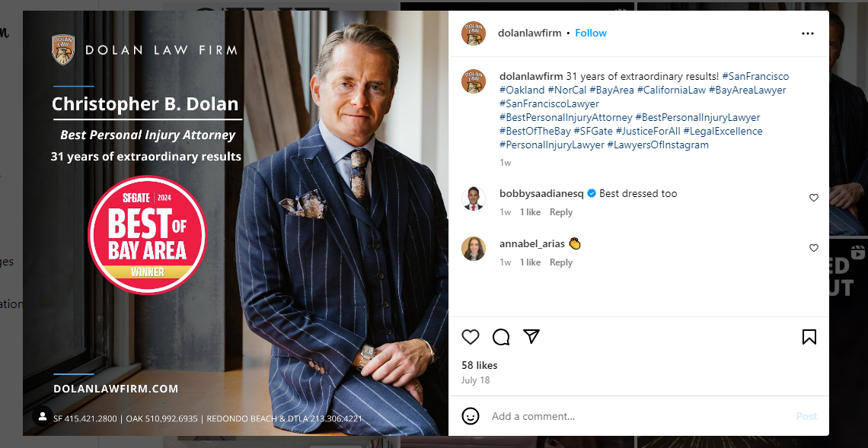
Task: Reply to bobbysaadianesq's comment
Action: tap(561, 212)
